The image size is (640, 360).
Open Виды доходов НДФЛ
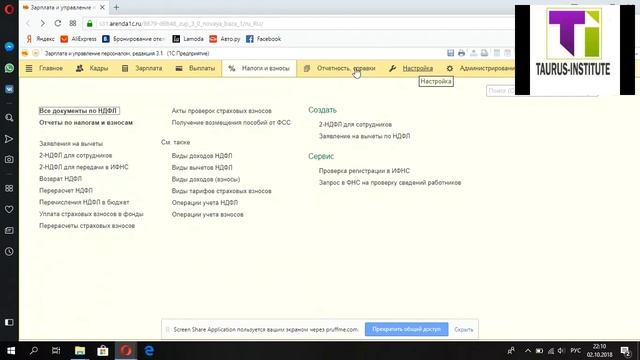click(202, 156)
